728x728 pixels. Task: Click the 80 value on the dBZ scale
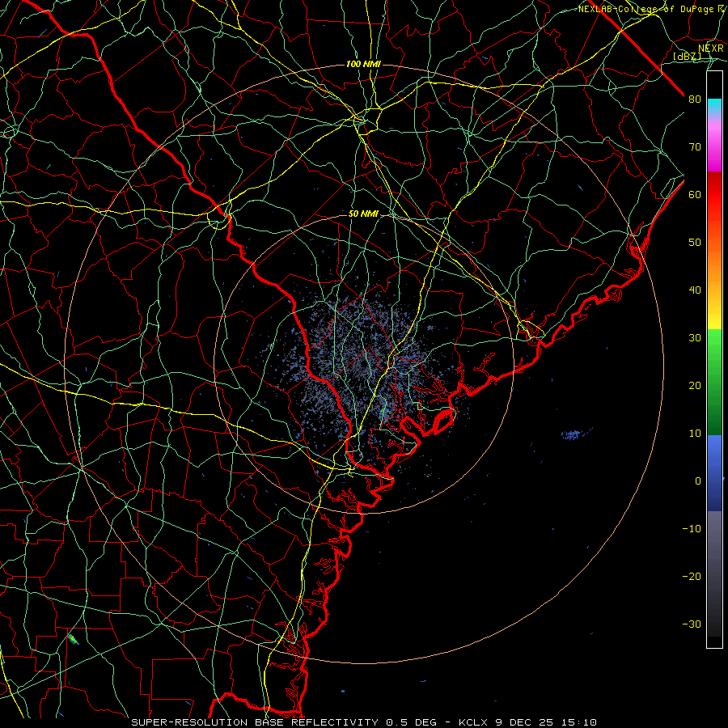pos(695,99)
